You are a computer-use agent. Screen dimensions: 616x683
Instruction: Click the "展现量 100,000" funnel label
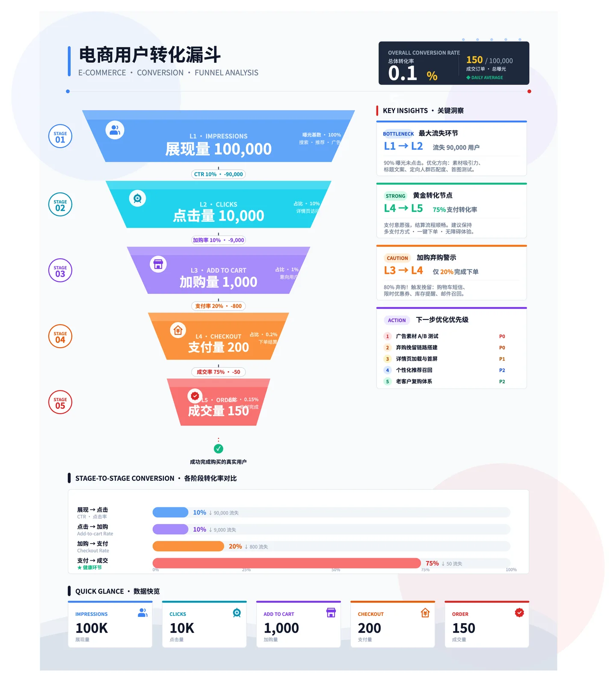(219, 149)
